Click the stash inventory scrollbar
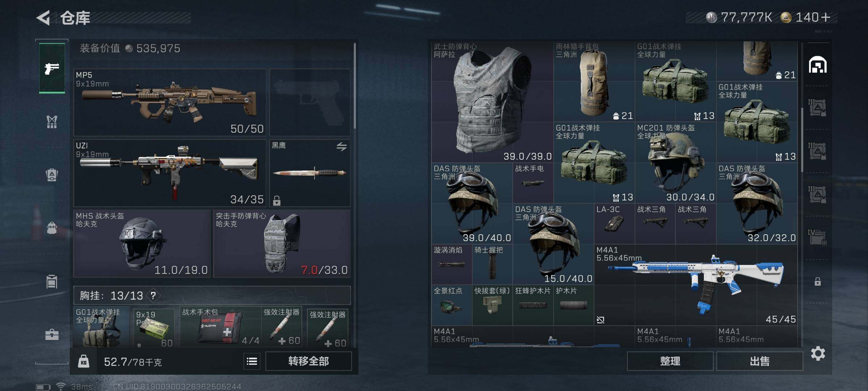Image resolution: width=868 pixels, height=391 pixels. tap(802, 139)
